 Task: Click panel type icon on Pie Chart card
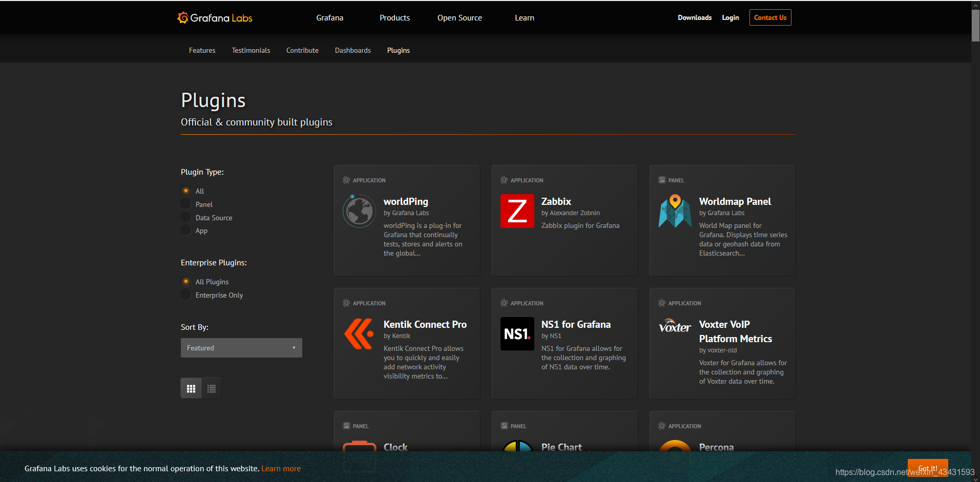pyautogui.click(x=504, y=426)
